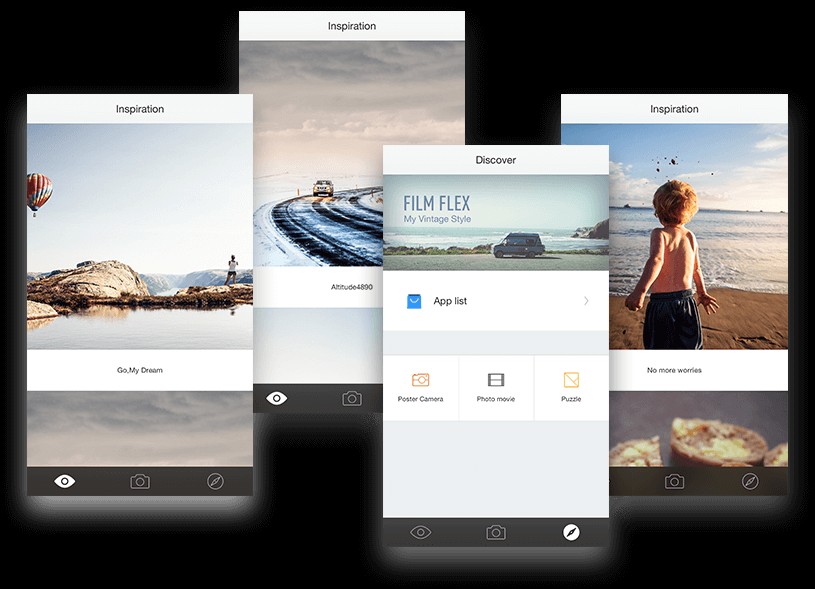Click the blue App list envelope icon

click(x=414, y=301)
